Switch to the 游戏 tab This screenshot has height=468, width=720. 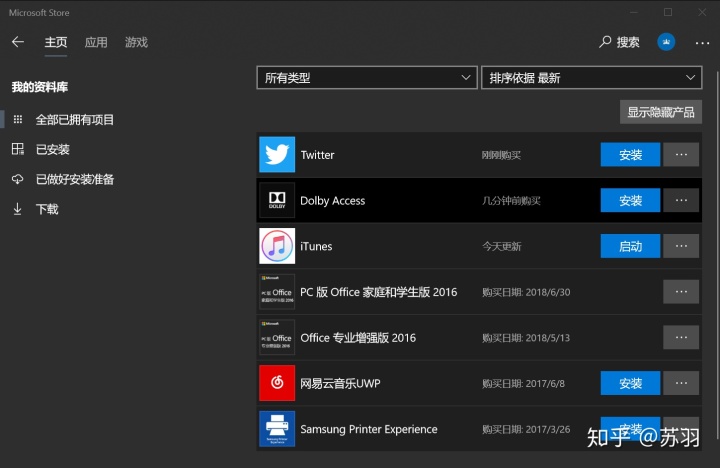click(x=136, y=42)
